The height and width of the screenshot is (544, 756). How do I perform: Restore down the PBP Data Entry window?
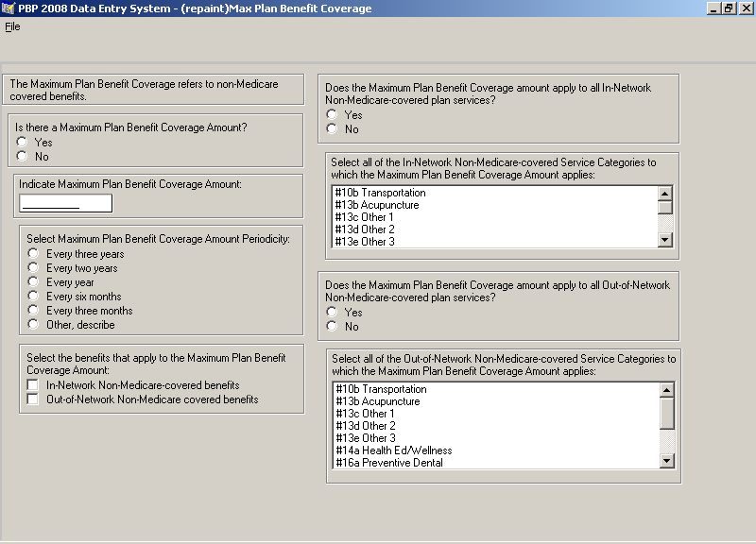pos(729,8)
